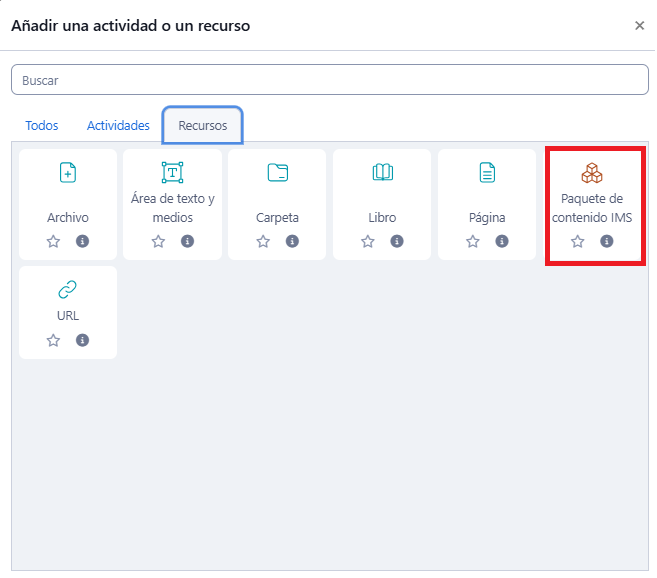Star the Paquete de contenido IMS resource
This screenshot has height=578, width=657.
[x=578, y=241]
